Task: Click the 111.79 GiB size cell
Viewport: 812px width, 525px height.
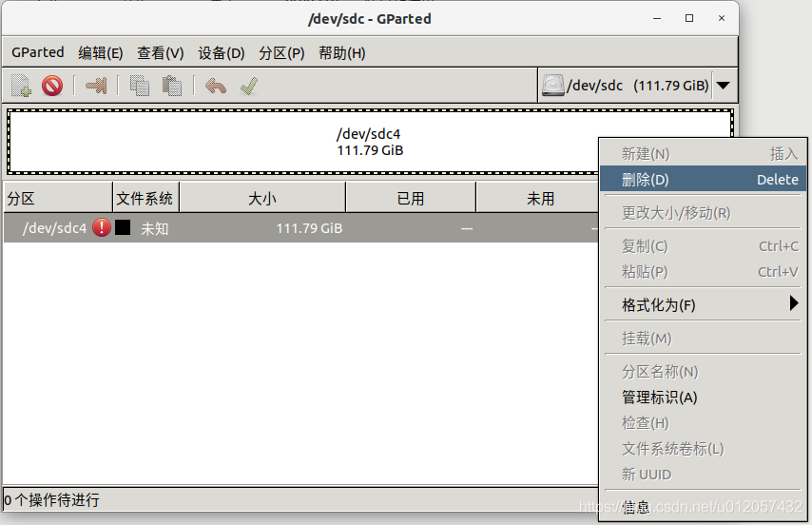Action: 309,228
